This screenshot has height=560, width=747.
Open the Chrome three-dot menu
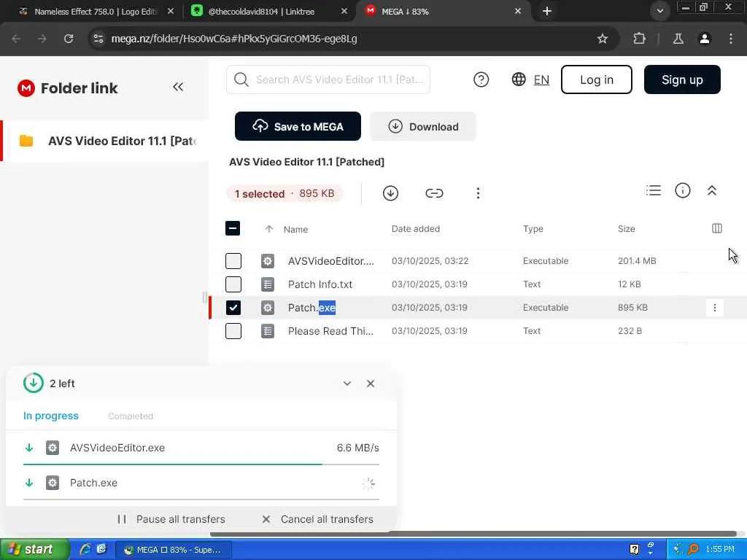(x=731, y=39)
